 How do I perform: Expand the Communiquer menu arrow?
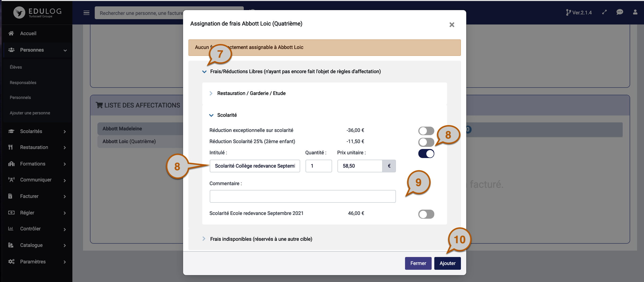pos(65,180)
